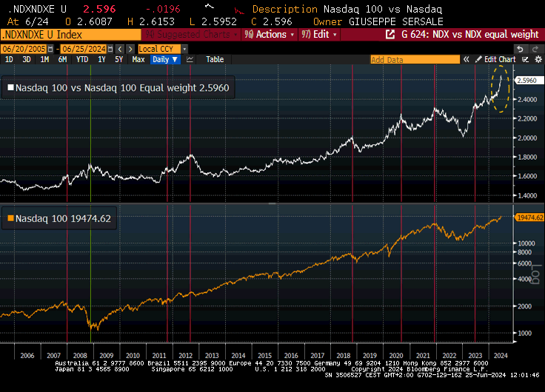Switch to Table view
Screen dimensions: 545x392
tap(215, 59)
